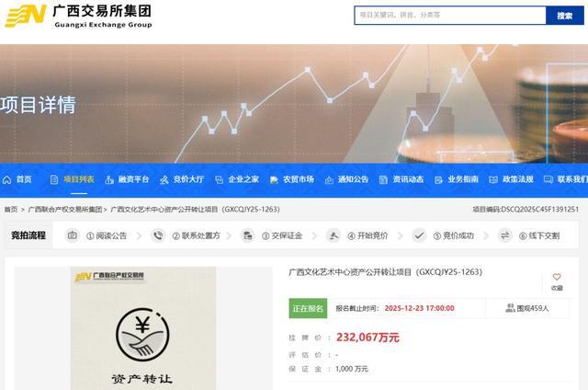Select step ②联系处置方 label

196,235
